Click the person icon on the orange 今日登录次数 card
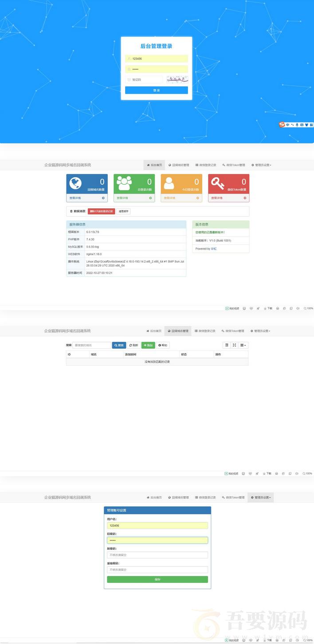The image size is (314, 644). tap(170, 183)
